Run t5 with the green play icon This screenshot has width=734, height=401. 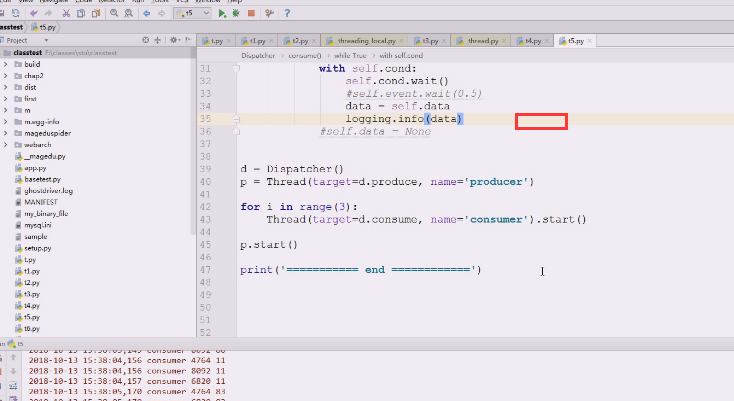(x=222, y=13)
